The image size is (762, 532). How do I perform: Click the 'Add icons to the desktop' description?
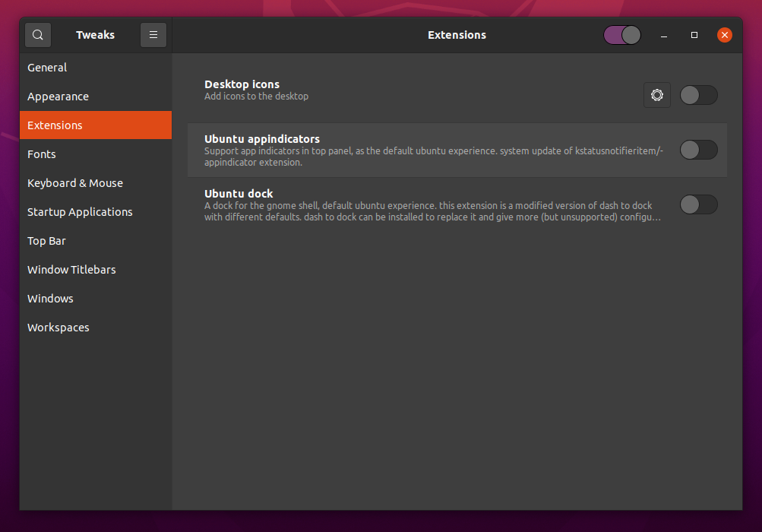click(256, 97)
